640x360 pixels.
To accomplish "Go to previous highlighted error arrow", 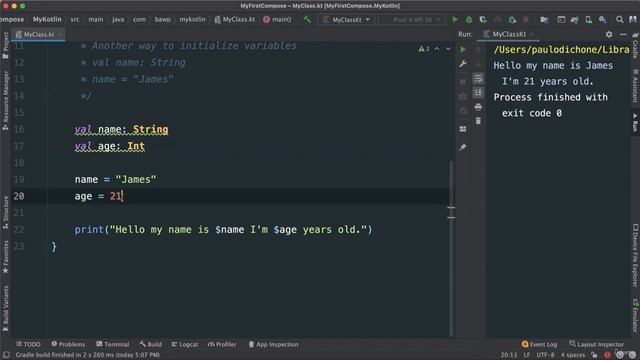I will [x=437, y=49].
